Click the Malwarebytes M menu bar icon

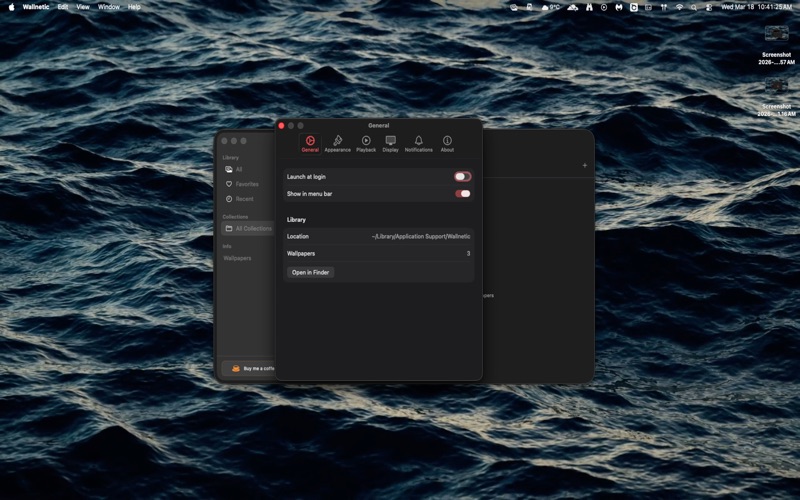[618, 7]
